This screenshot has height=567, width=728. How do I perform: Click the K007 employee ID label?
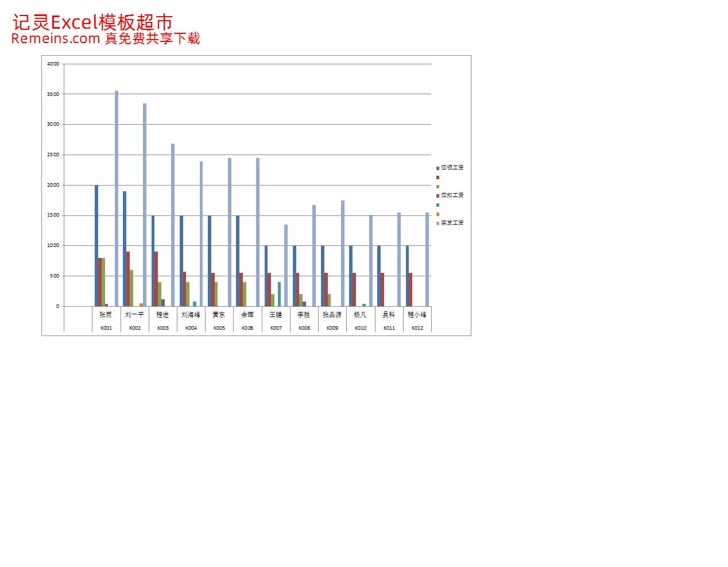tap(276, 329)
